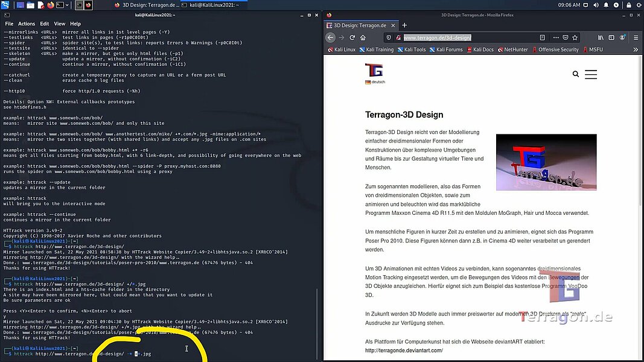
Task: Click the insecure connection padlock icon
Action: tap(398, 38)
